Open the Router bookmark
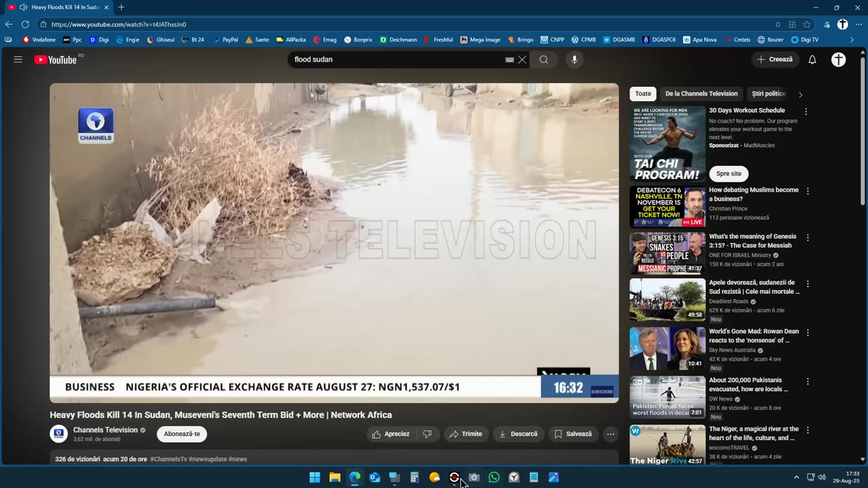 point(771,40)
